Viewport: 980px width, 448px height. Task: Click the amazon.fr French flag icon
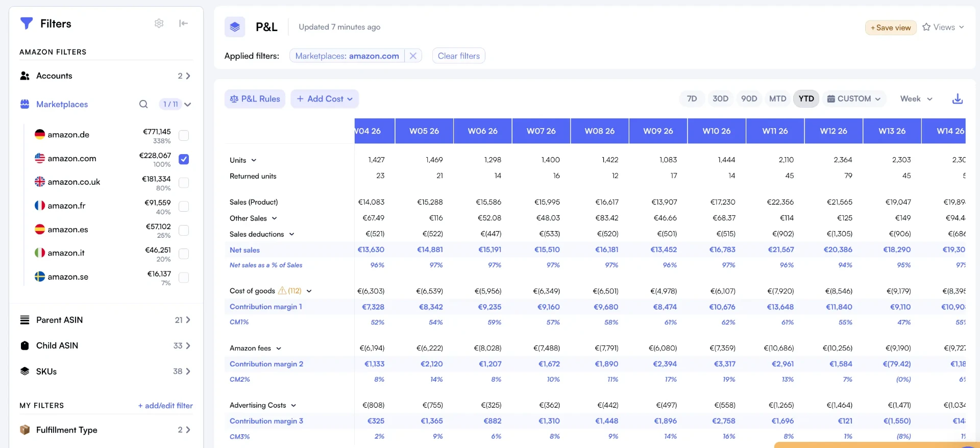pyautogui.click(x=40, y=206)
